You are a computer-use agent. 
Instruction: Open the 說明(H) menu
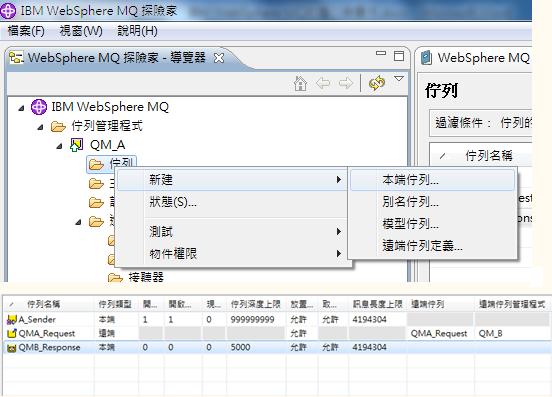click(x=137, y=31)
